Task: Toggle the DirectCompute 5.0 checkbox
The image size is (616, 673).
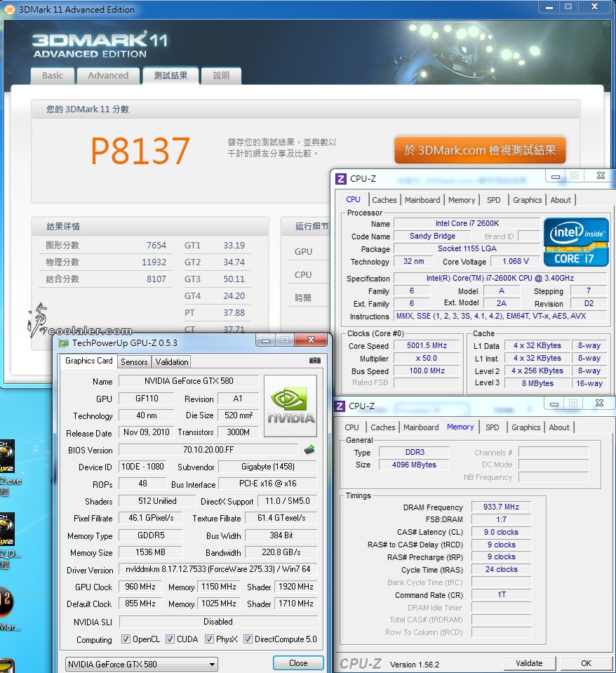Action: (x=248, y=639)
